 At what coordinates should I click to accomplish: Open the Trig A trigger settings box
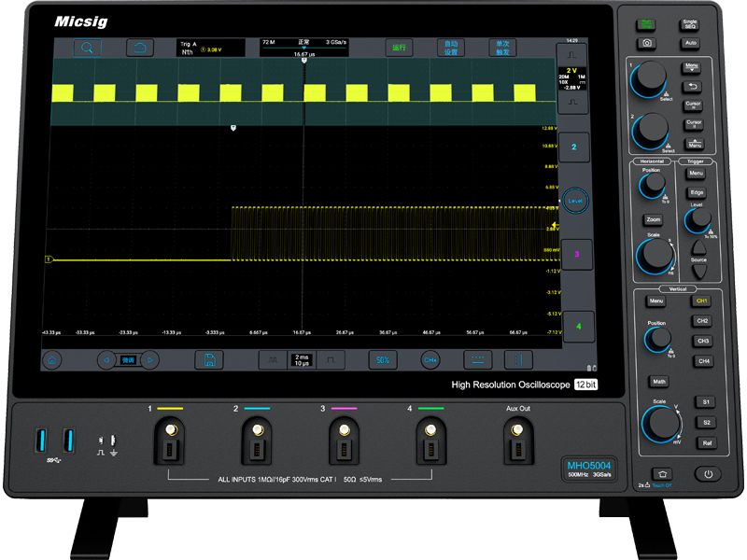(x=211, y=48)
